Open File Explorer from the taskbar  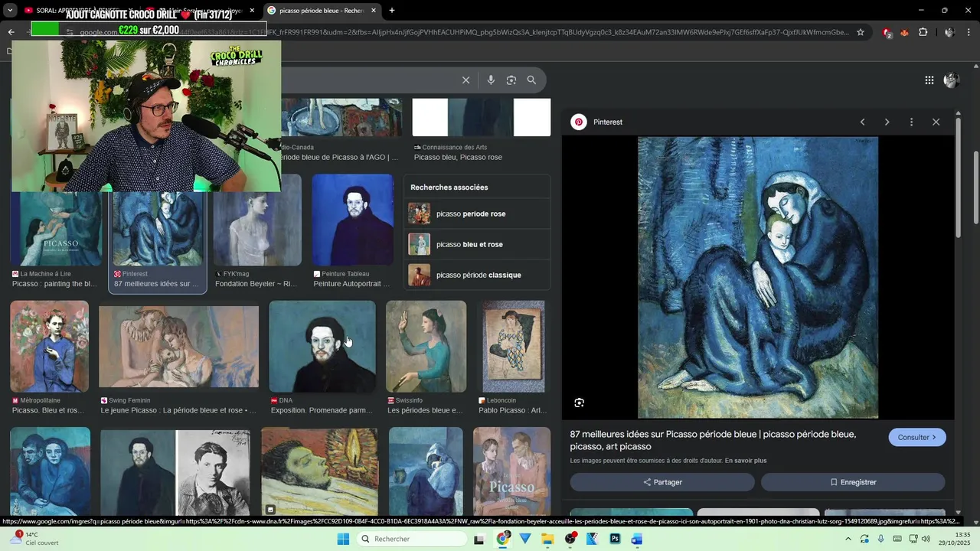(547, 539)
